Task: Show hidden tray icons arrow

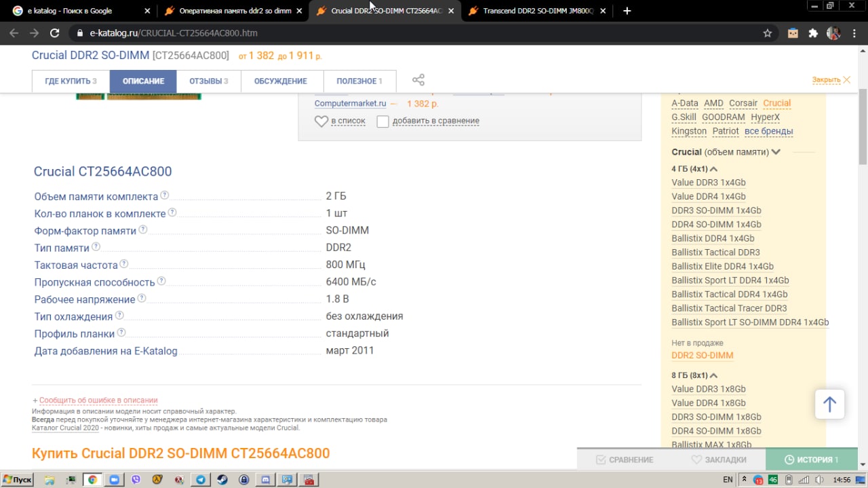Action: point(745,480)
